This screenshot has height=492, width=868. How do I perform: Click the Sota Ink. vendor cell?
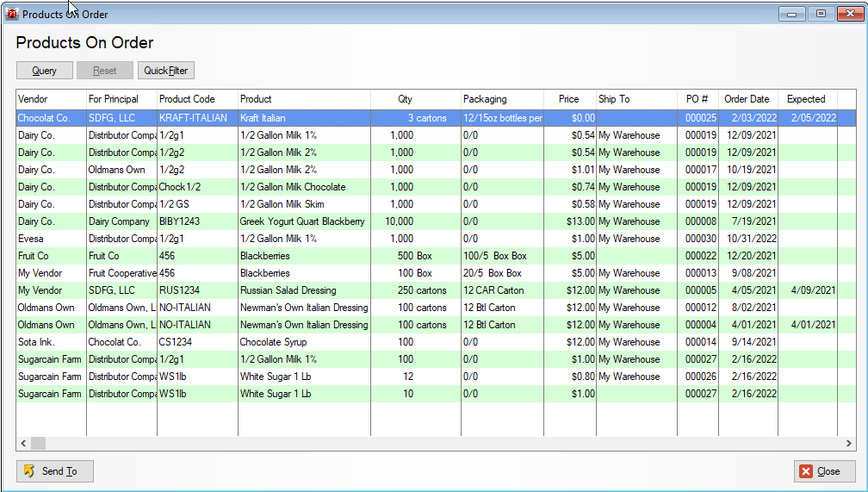(51, 342)
